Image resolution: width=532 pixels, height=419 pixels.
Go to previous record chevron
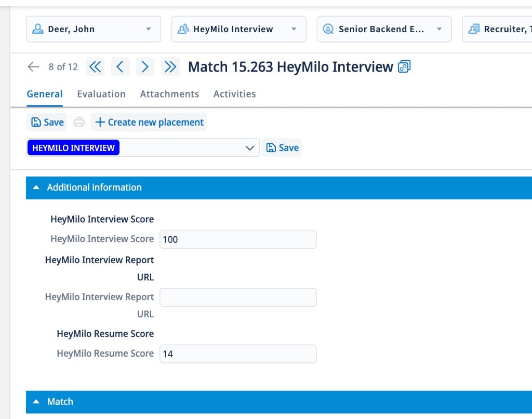(120, 67)
